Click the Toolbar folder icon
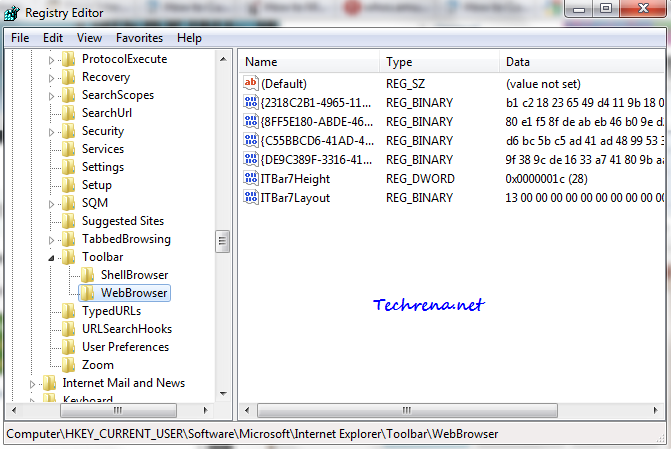The width and height of the screenshot is (671, 449). point(68,257)
